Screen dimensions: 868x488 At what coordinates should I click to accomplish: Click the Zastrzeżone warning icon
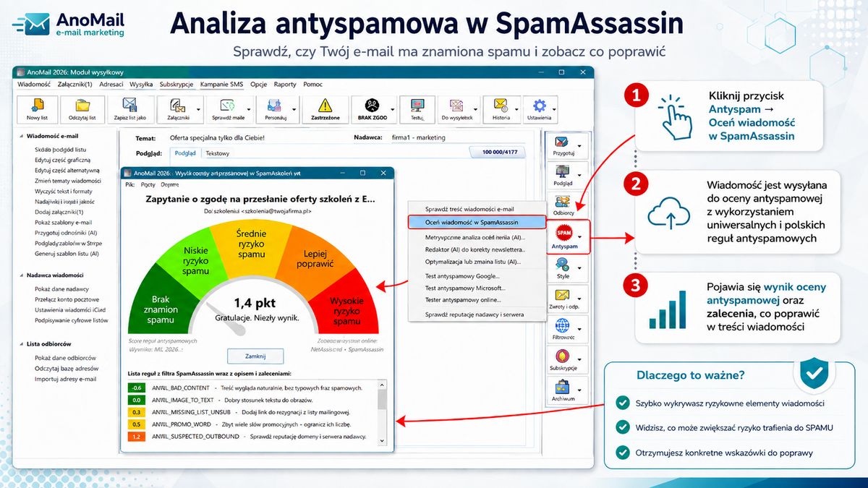(325, 105)
